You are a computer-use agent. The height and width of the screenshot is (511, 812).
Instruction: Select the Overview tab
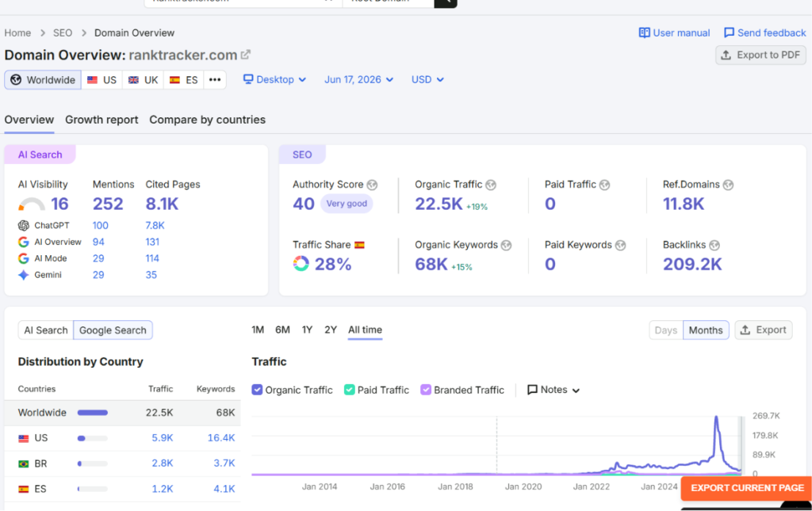click(29, 120)
